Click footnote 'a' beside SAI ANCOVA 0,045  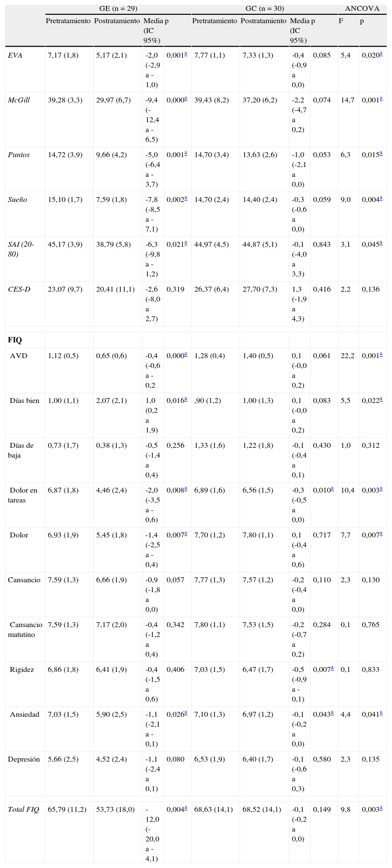pos(381,243)
